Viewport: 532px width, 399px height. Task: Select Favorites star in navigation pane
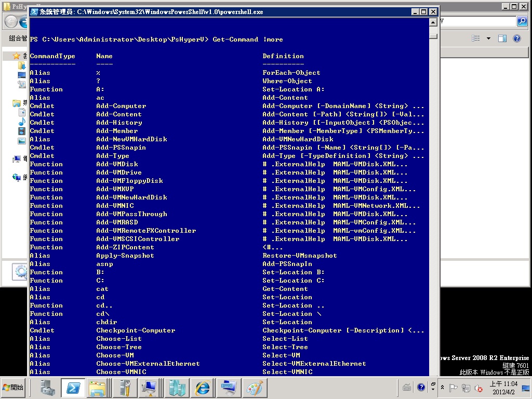pos(17,56)
